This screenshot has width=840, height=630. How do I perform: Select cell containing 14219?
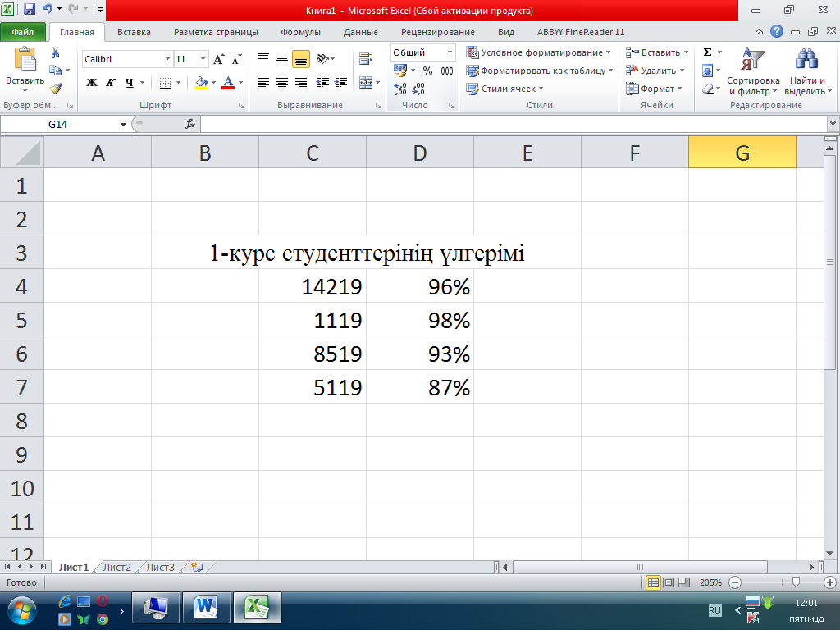(313, 286)
